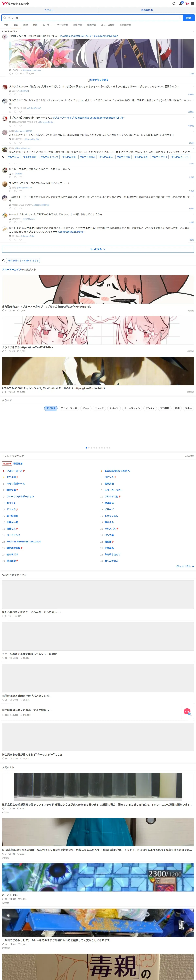Select the ニュース cloud category
Viewport: 196px width, 980px height.
click(x=99, y=408)
